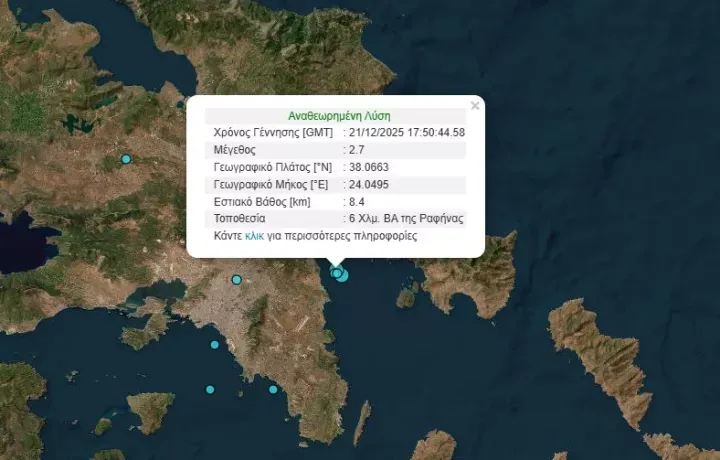Viewport: 720px width, 460px height.
Task: Click the partially hidden marker at popup's left edge
Action: [182, 104]
